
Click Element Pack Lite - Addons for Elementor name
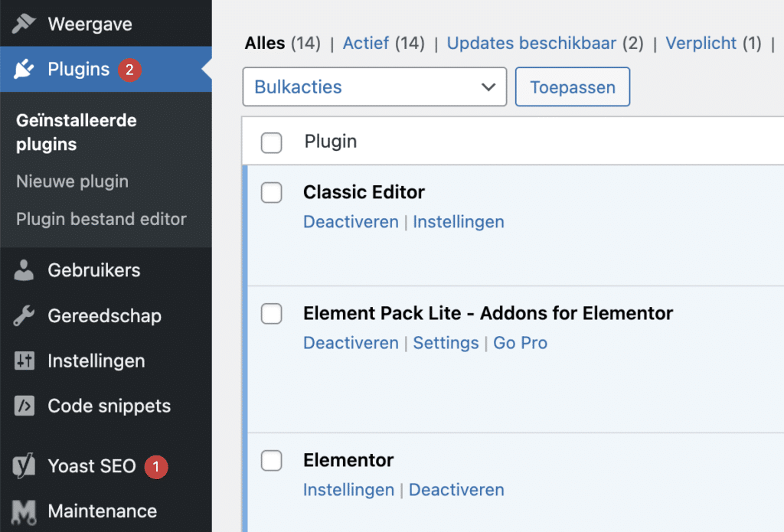coord(488,313)
